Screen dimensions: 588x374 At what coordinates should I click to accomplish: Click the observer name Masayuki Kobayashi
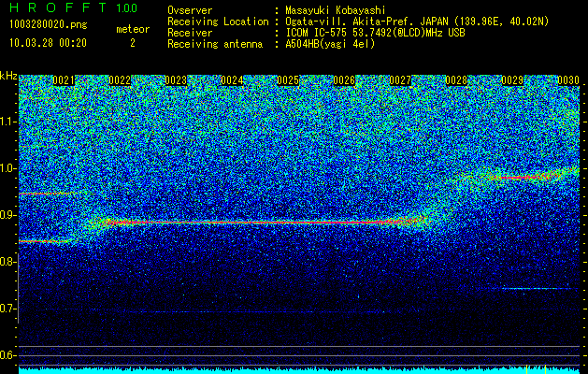(336, 10)
